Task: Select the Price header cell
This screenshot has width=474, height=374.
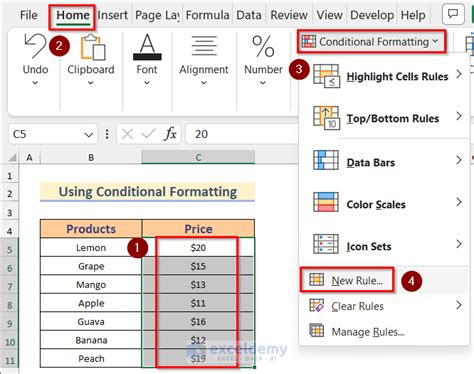Action: coord(198,229)
